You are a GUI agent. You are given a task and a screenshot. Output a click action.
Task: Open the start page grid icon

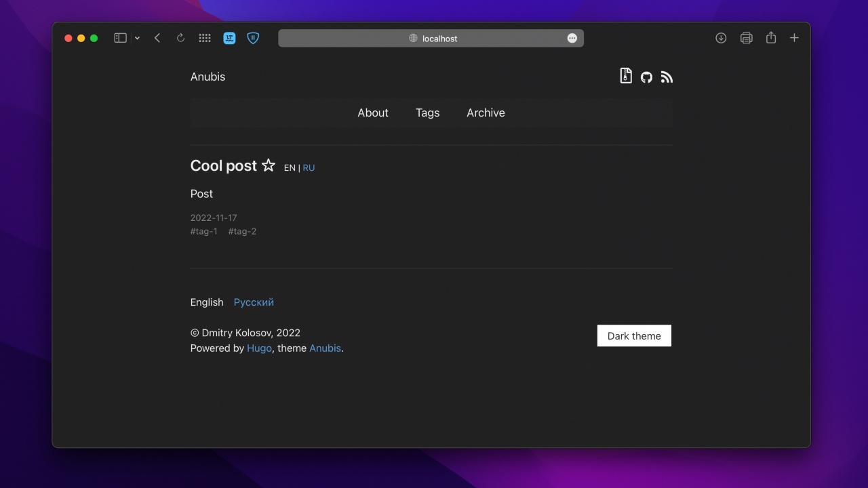205,38
